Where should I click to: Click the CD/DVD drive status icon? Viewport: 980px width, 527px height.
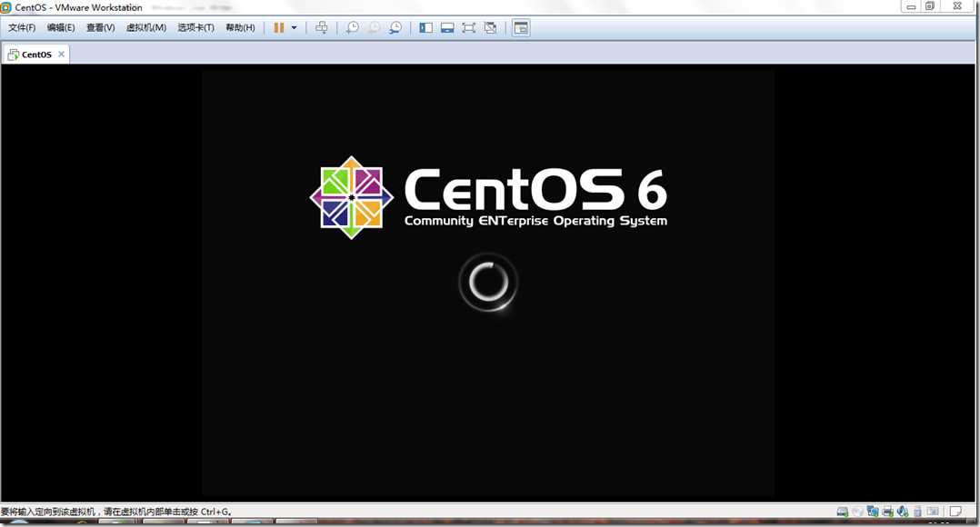pyautogui.click(x=857, y=512)
